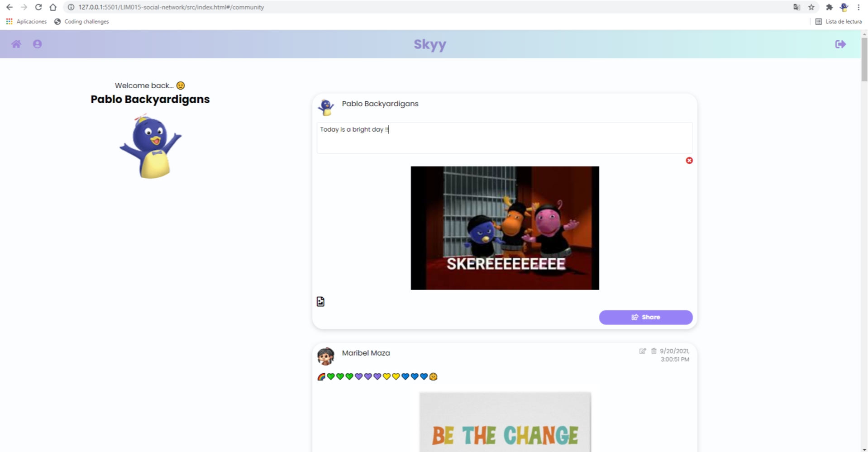Open BE THE CHANGE post image
Viewport: 868px width, 452px height.
point(505,422)
